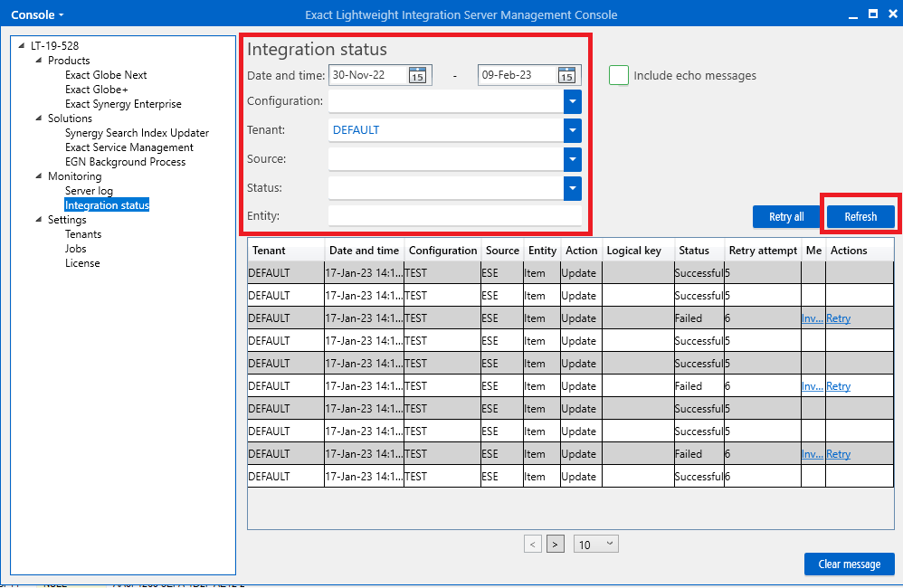Viewport: 903px width, 588px height.
Task: Open the Tenant dropdown
Action: [573, 130]
